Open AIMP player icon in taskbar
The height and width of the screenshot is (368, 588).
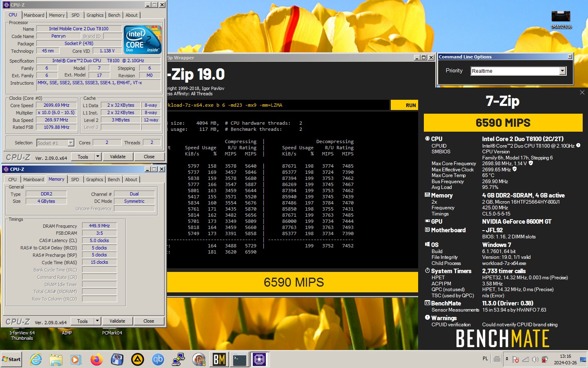138,359
